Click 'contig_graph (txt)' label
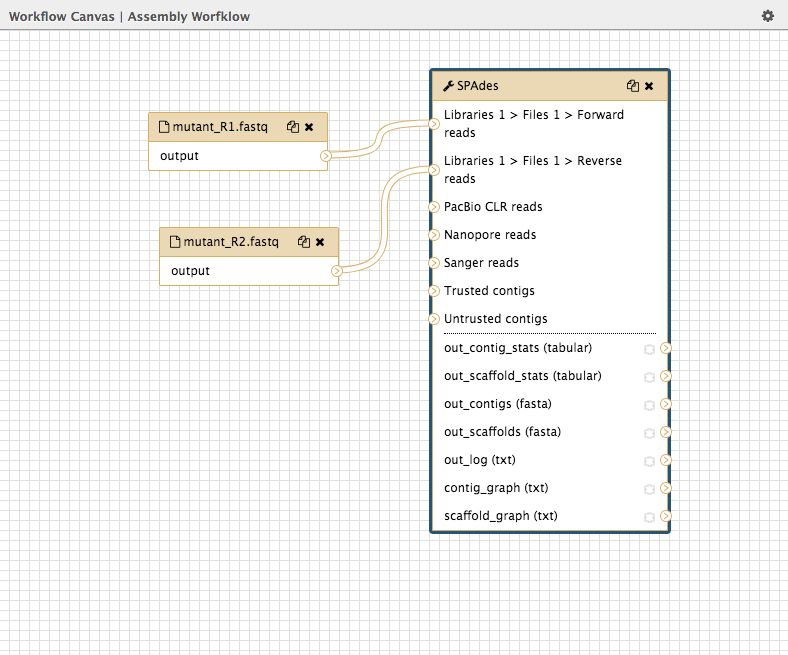The image size is (788, 655). 496,488
